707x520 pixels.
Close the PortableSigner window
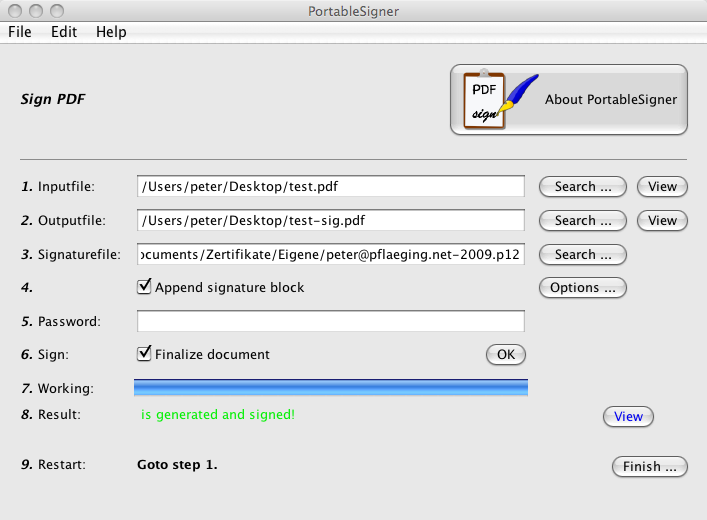coord(15,10)
